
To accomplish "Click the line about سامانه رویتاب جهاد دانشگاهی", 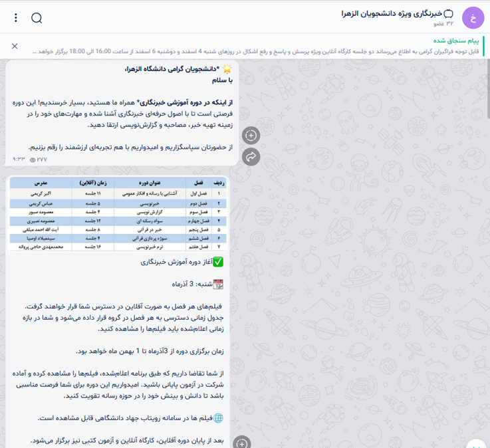I will pyautogui.click(x=125, y=418).
